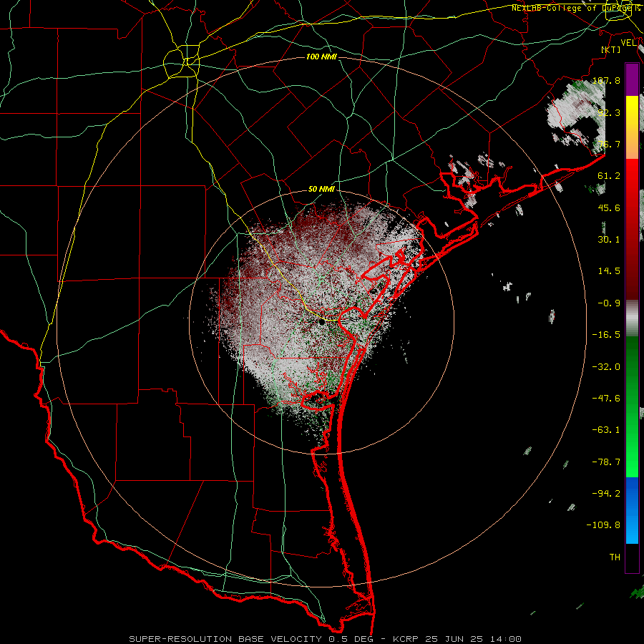Click the -47.6 value on velocity scale
Viewport: 644px width, 644px height.
[x=606, y=399]
